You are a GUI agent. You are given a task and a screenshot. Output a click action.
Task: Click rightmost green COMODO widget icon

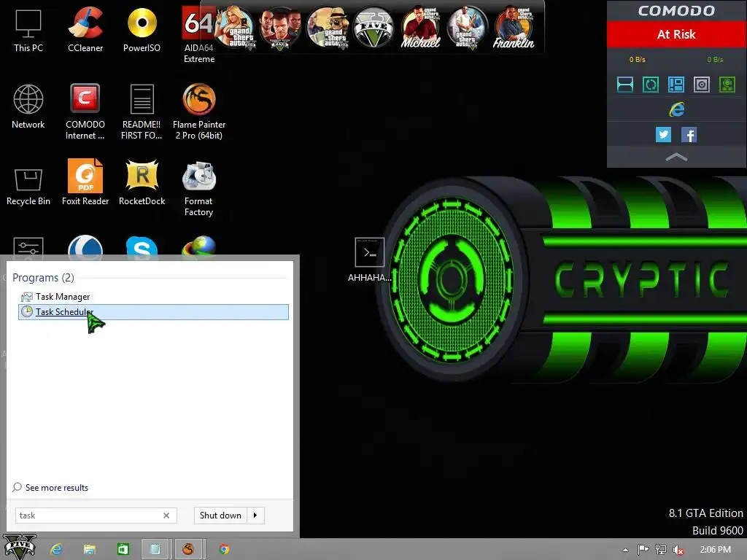click(x=727, y=85)
